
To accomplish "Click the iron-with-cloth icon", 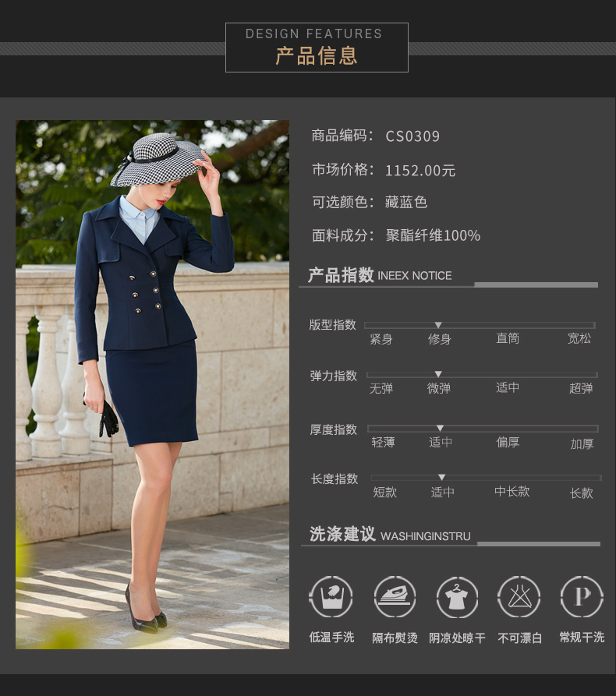I will tap(395, 597).
